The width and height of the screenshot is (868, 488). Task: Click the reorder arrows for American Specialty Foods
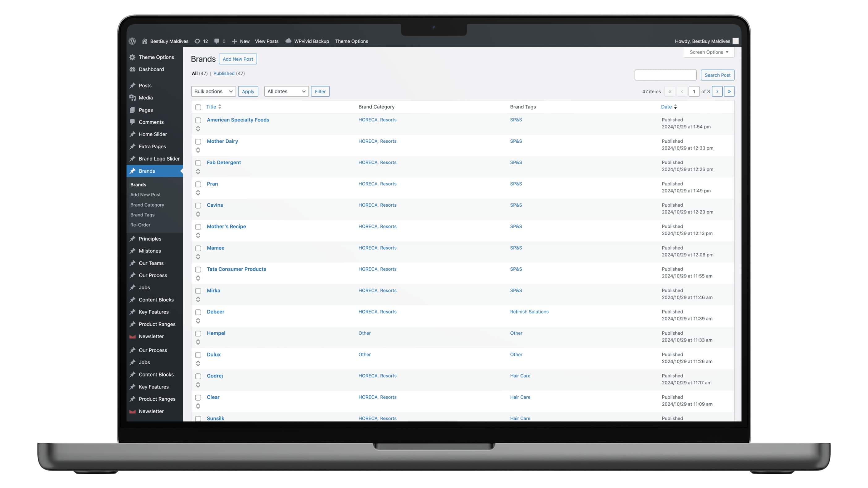point(198,129)
